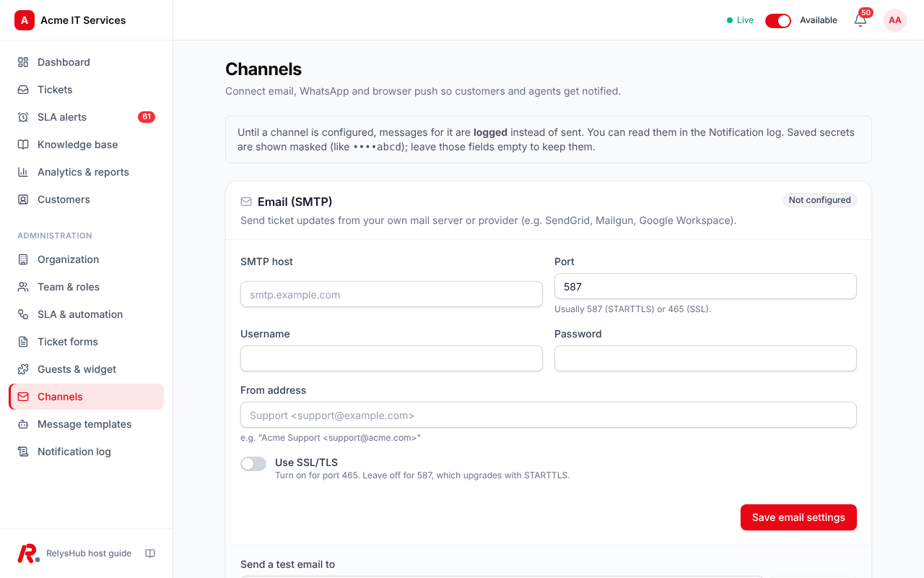
Task: Click into the Port field showing 587
Action: 705,287
